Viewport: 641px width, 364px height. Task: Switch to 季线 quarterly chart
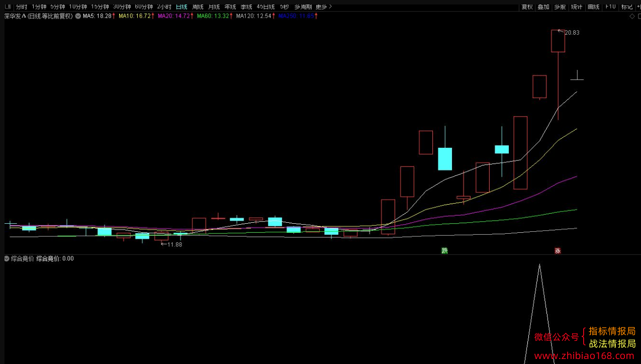[x=246, y=7]
